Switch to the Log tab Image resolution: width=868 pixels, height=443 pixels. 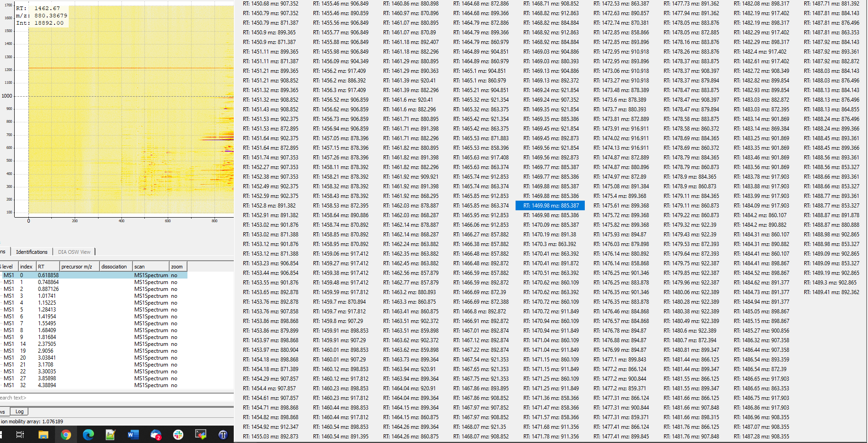(19, 411)
